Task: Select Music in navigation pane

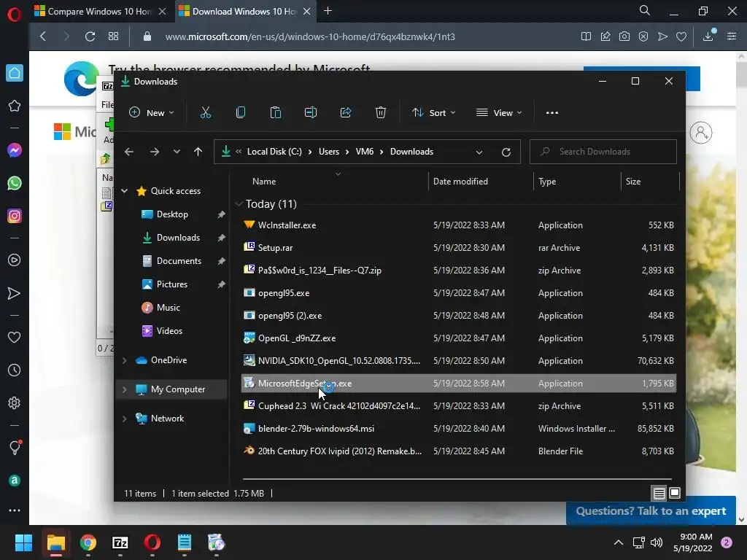Action: coord(169,308)
